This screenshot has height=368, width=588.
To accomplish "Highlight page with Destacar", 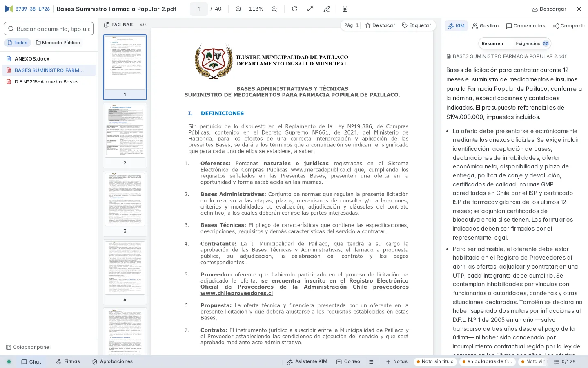I will (380, 25).
